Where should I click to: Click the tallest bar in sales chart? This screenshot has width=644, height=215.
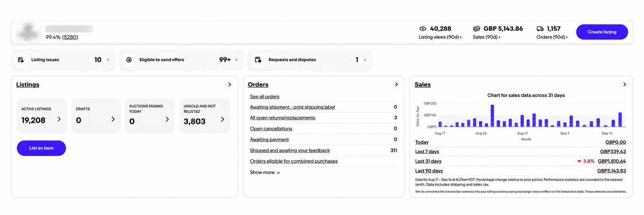[x=492, y=116]
